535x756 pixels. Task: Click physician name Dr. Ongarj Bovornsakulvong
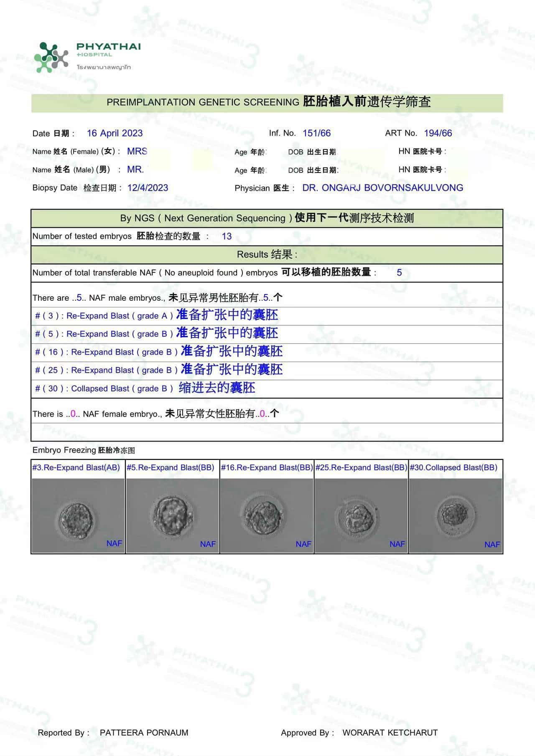382,188
